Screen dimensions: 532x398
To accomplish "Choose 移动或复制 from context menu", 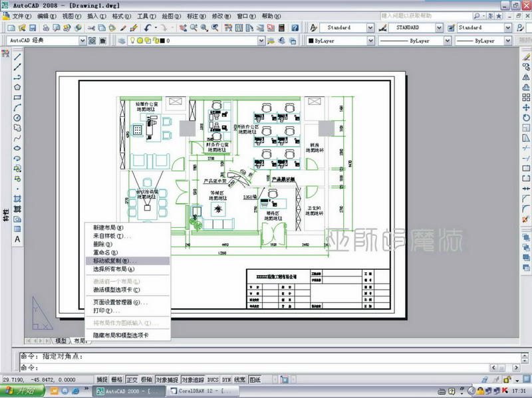I will (128, 260).
